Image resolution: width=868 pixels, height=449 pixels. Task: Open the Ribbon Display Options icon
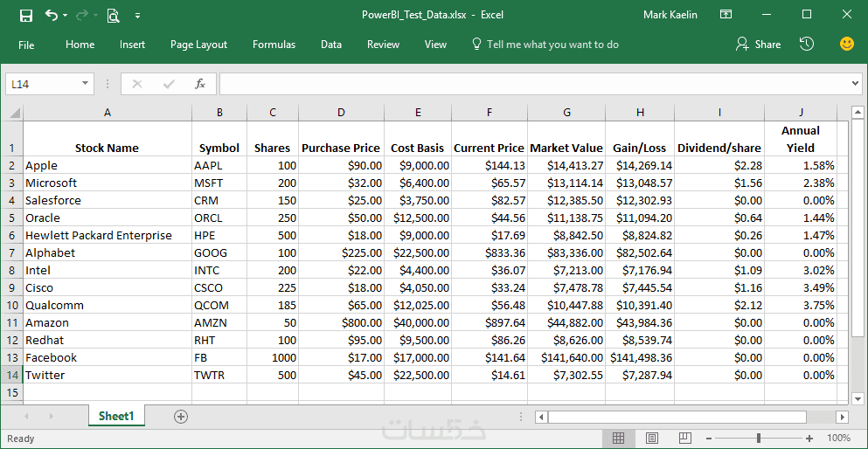pos(726,15)
